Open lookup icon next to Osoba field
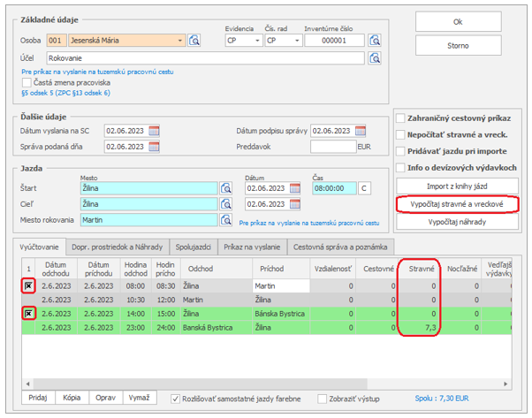This screenshot has width=532, height=418. (x=194, y=40)
